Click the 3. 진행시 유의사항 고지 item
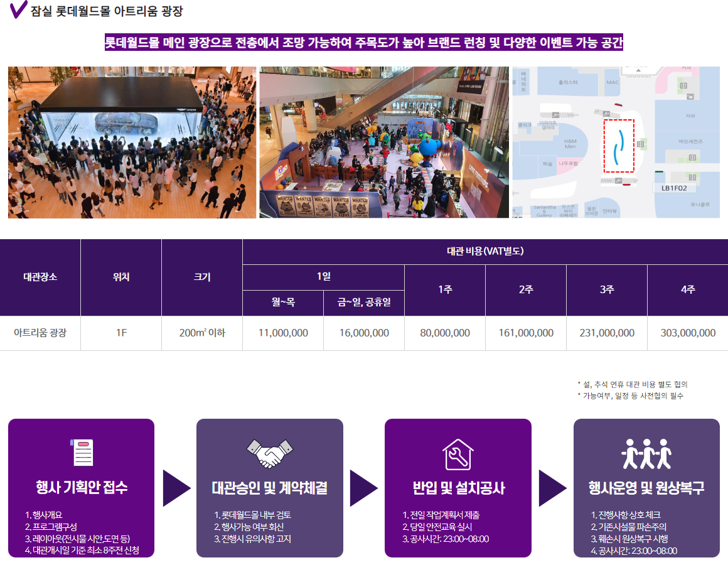Viewport: 728px width, 565px height. pos(252,539)
